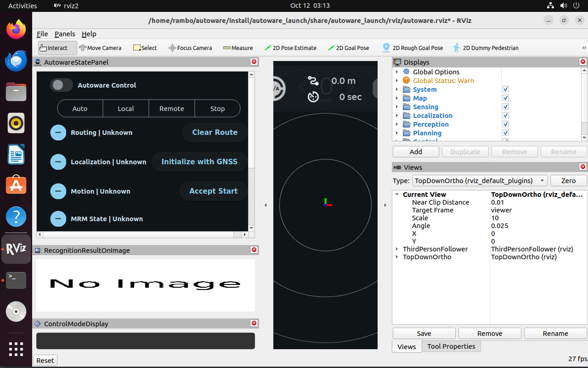Open the Panels menu

[65, 34]
